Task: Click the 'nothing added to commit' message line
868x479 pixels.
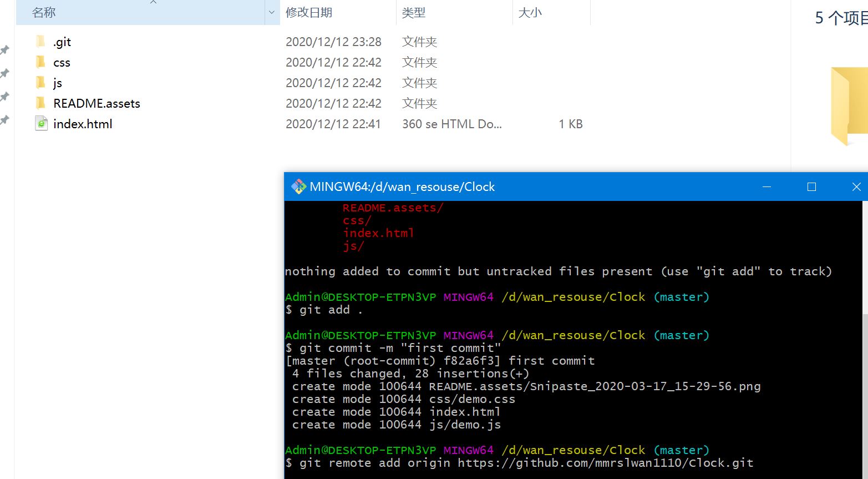Action: coord(558,271)
